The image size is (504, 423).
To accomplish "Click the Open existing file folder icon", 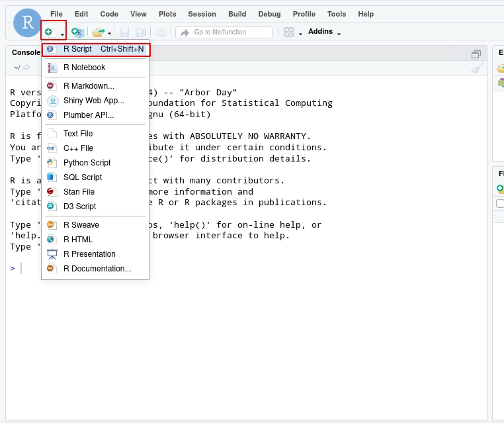I will coord(98,32).
